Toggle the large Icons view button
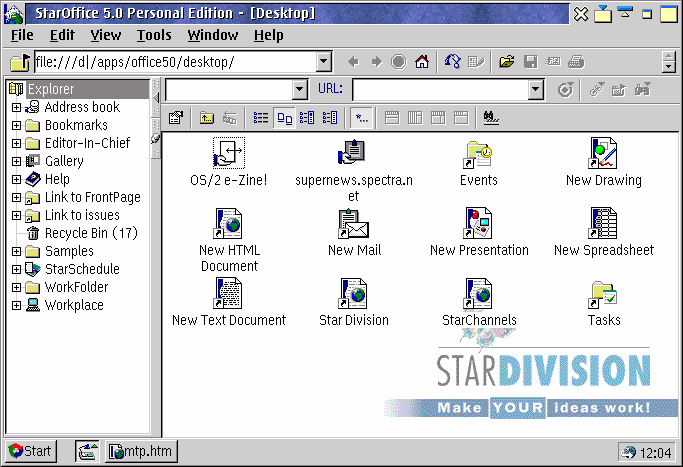Viewport: 683px width, 467px height. [284, 118]
